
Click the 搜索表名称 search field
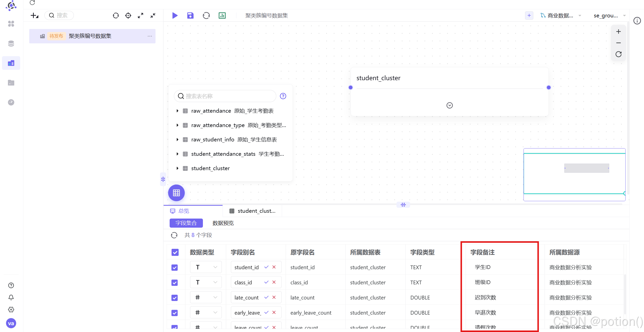(225, 96)
